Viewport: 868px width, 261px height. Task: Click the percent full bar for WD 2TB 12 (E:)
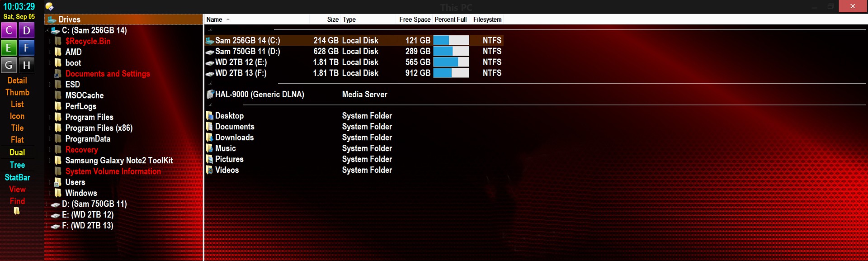[451, 62]
